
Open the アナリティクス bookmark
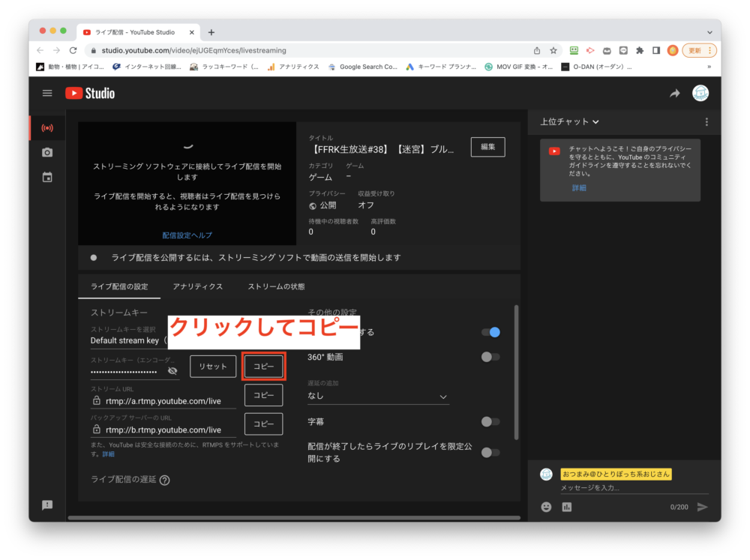[x=293, y=67]
